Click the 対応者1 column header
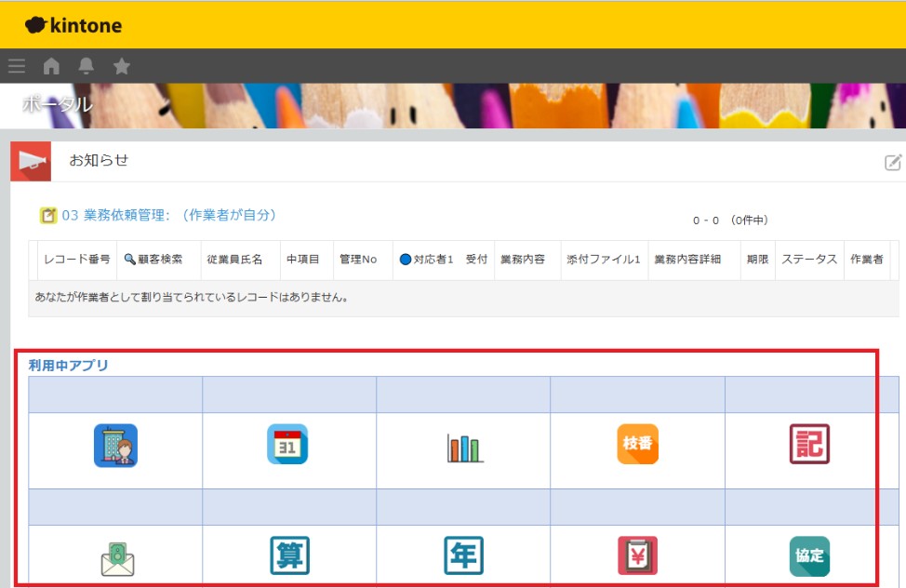 [426, 260]
